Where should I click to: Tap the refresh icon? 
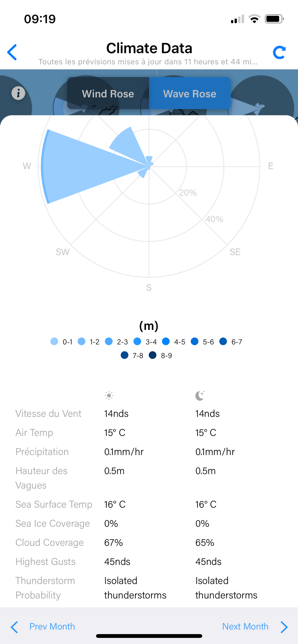coord(279,53)
